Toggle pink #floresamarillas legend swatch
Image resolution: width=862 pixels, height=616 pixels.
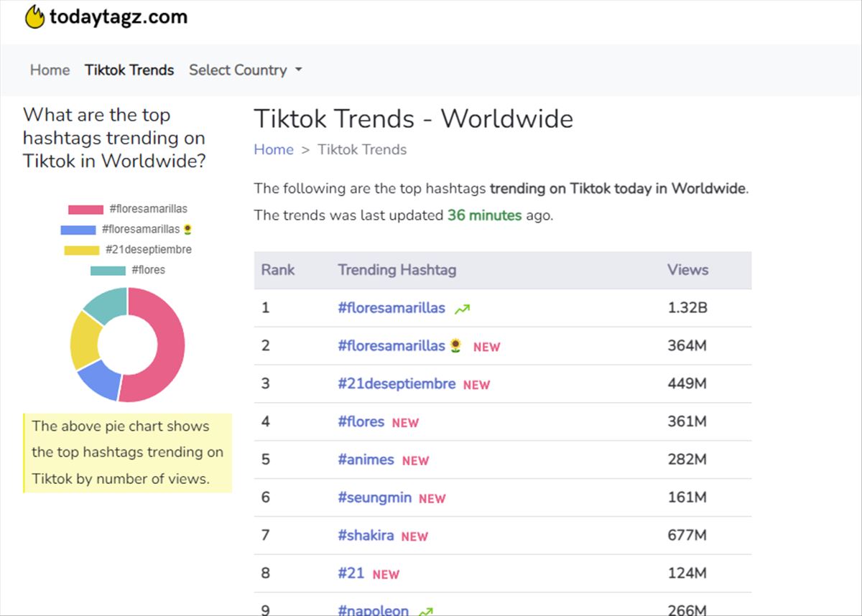point(85,210)
